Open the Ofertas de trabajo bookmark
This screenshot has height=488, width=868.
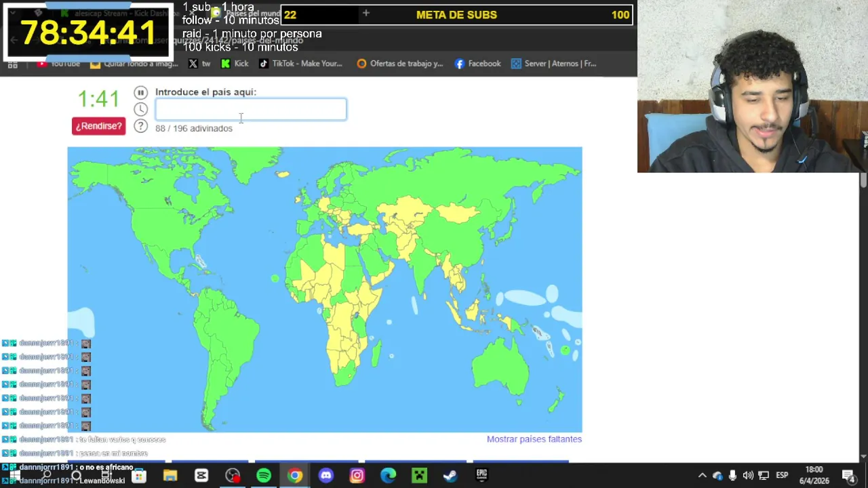tap(400, 64)
